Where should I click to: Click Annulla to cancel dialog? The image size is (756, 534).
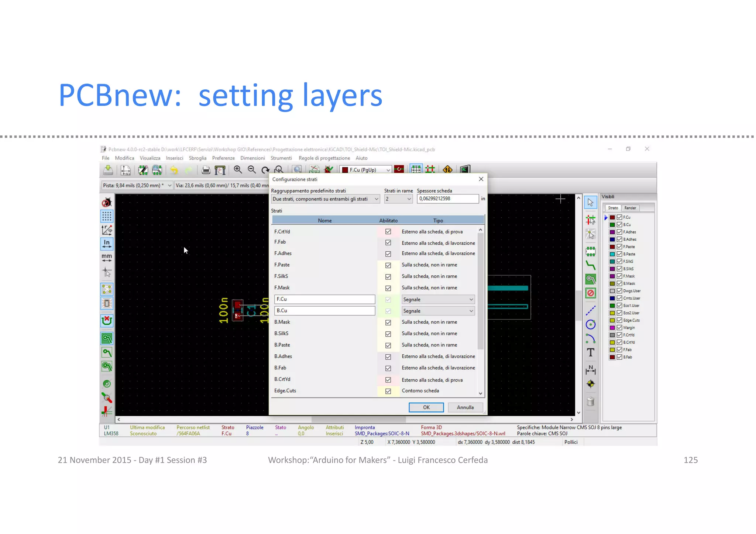(x=465, y=407)
